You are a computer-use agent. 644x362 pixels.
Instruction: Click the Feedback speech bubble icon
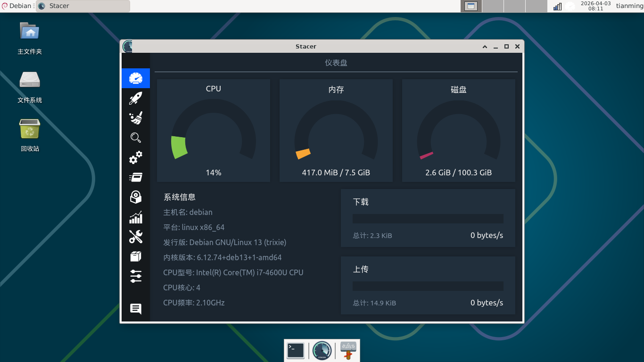(136, 309)
